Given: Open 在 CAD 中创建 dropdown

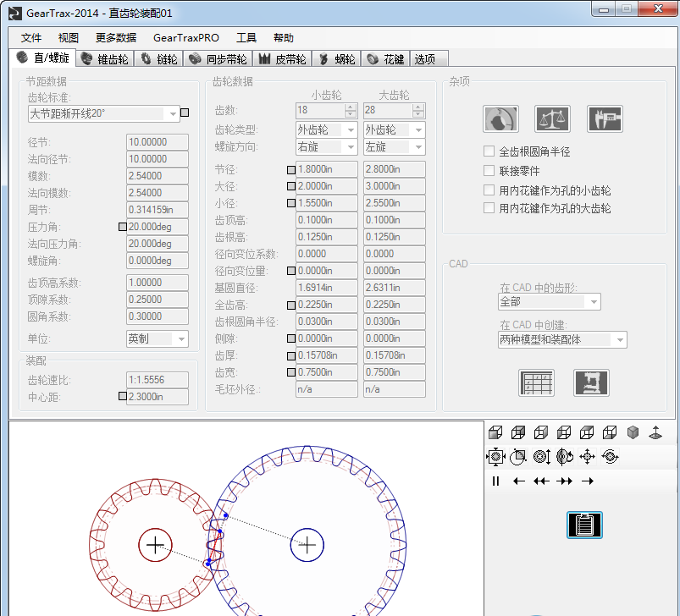Looking at the screenshot, I should (620, 339).
